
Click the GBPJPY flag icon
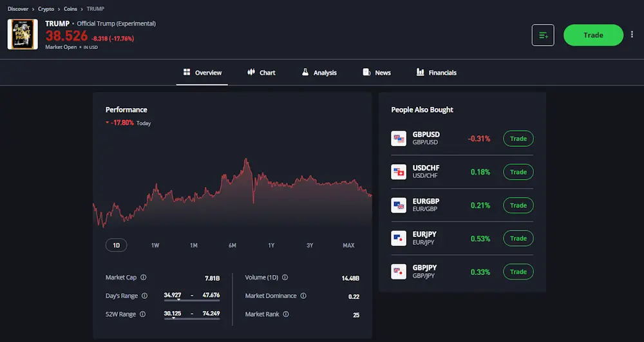click(399, 271)
